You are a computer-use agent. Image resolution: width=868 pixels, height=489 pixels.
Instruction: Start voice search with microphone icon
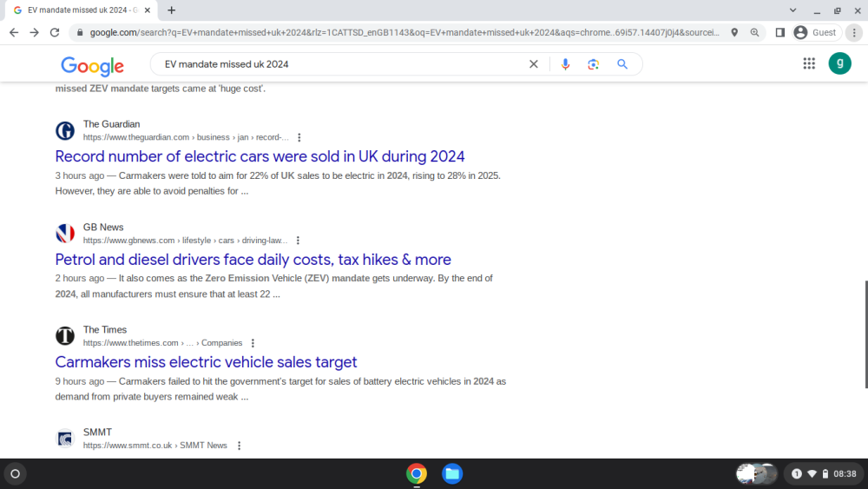tap(565, 64)
